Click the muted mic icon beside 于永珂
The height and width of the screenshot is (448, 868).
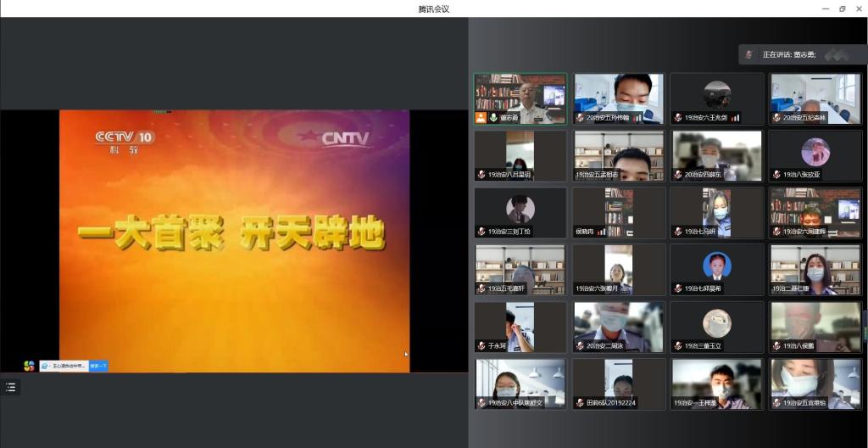(x=481, y=346)
